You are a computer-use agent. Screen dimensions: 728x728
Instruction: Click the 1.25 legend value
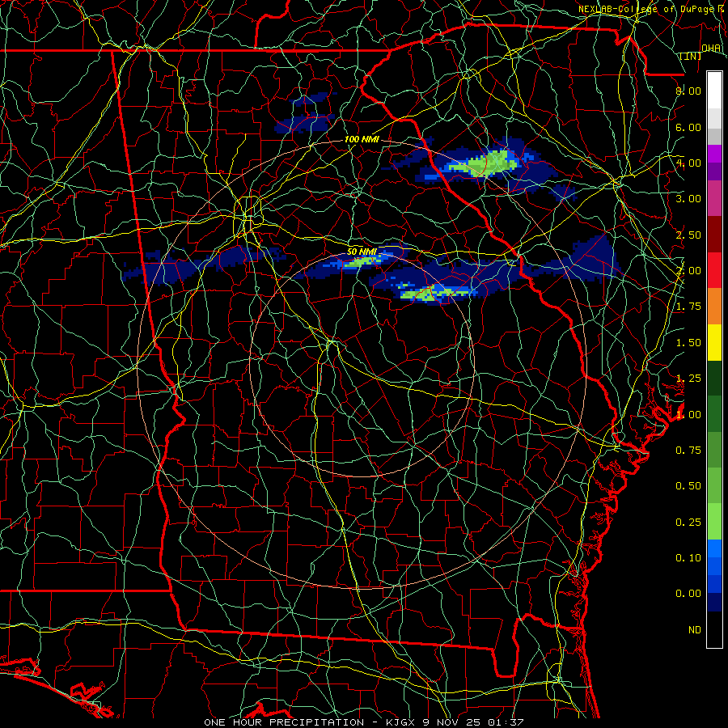click(688, 379)
